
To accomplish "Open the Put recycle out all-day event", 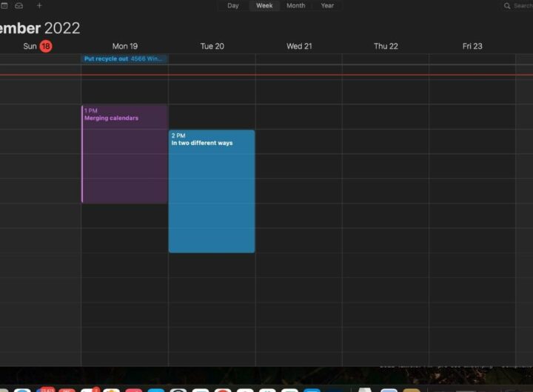I will (124, 58).
